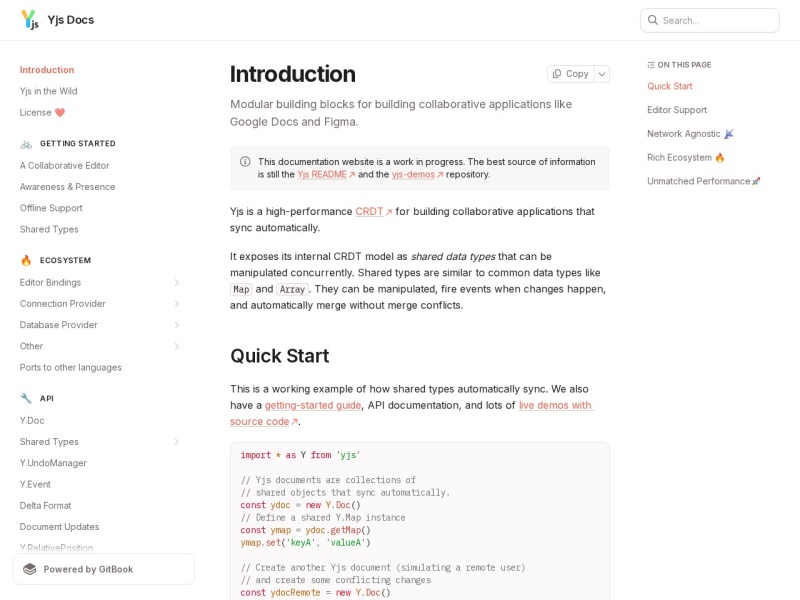Click the heart icon next to License
Image resolution: width=800 pixels, height=600 pixels.
60,112
